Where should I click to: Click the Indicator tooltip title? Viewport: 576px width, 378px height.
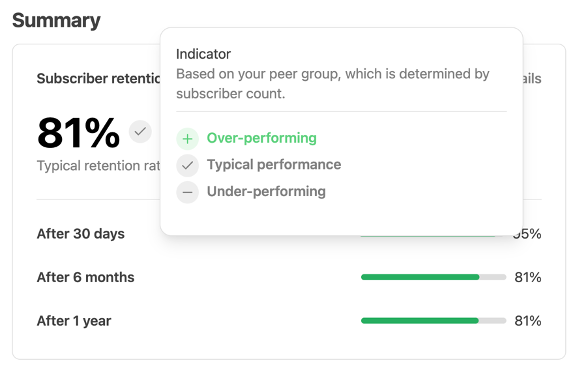(x=203, y=54)
